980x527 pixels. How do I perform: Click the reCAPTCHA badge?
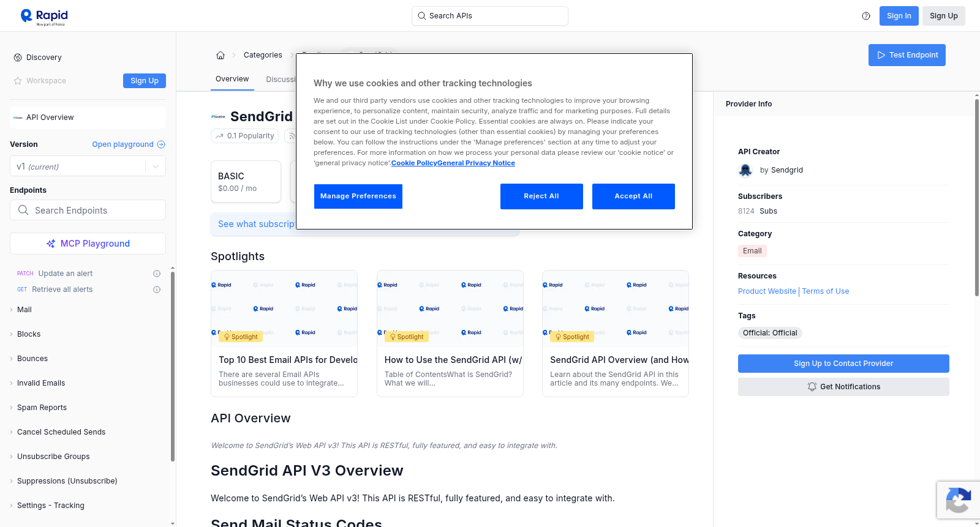pos(958,500)
